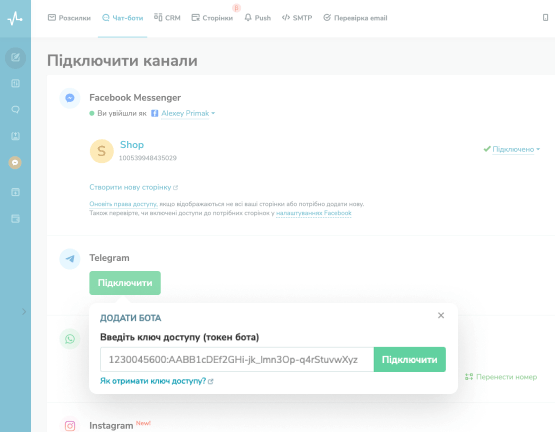The image size is (555, 432).
Task: Open the CRM tab
Action: [167, 17]
